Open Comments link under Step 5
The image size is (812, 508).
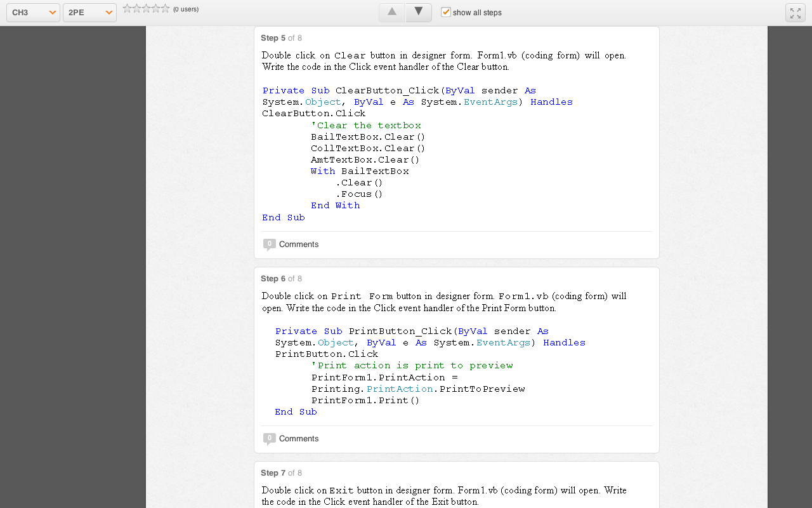299,244
